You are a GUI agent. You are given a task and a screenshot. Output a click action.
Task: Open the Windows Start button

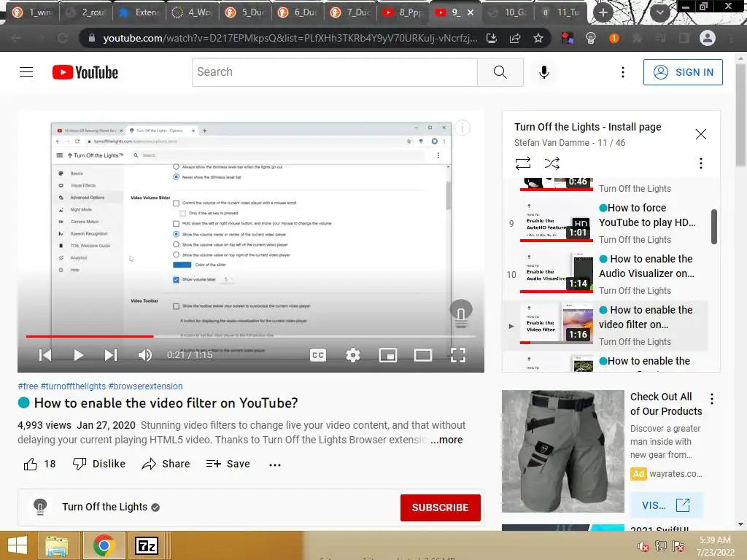click(x=18, y=545)
